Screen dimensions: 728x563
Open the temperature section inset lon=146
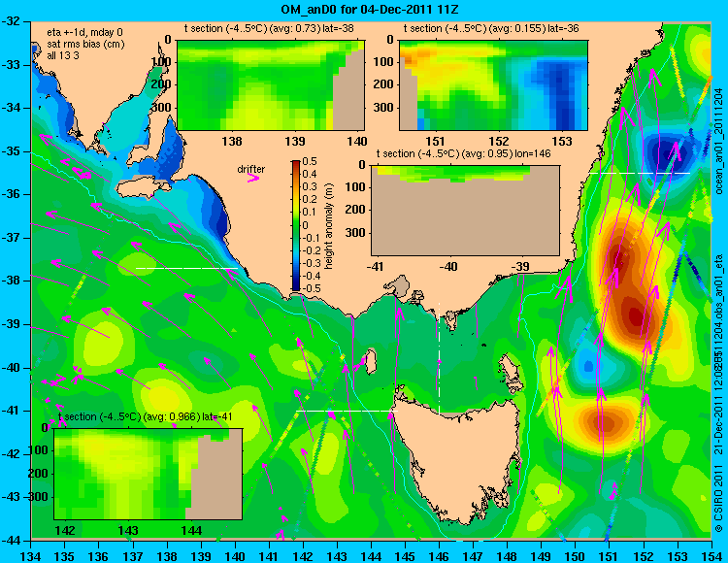(x=465, y=211)
